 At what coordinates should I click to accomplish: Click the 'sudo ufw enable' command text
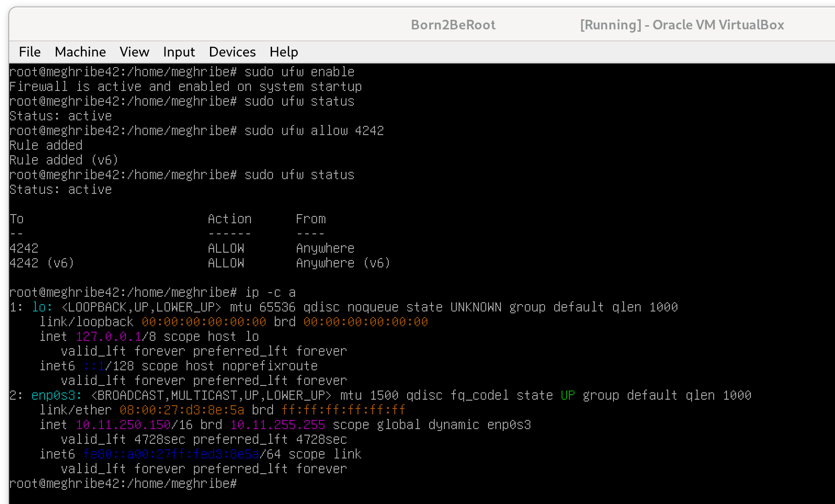tap(300, 72)
